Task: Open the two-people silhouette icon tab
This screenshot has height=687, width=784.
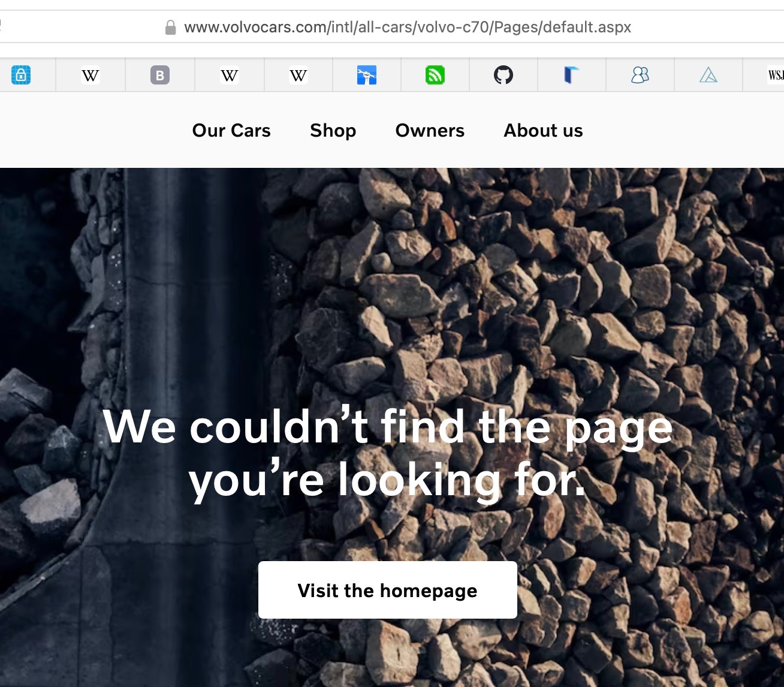Action: tap(640, 76)
